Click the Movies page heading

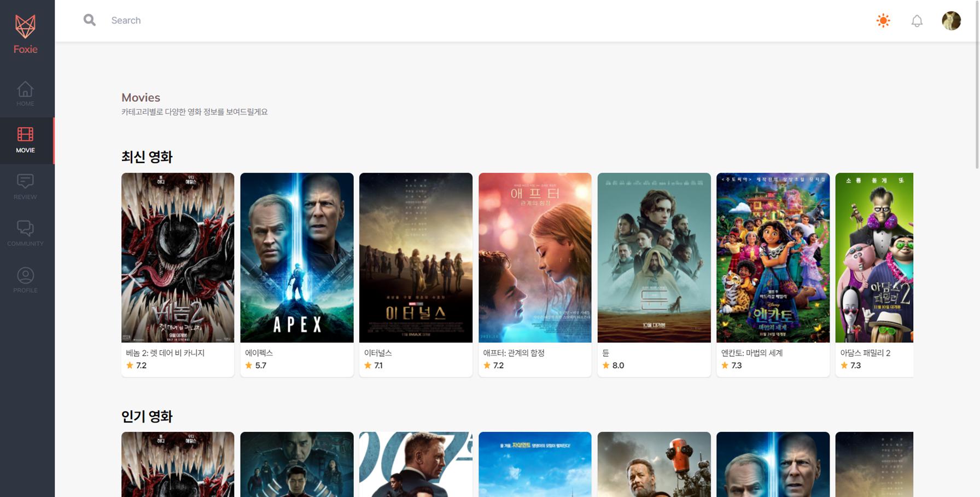141,97
